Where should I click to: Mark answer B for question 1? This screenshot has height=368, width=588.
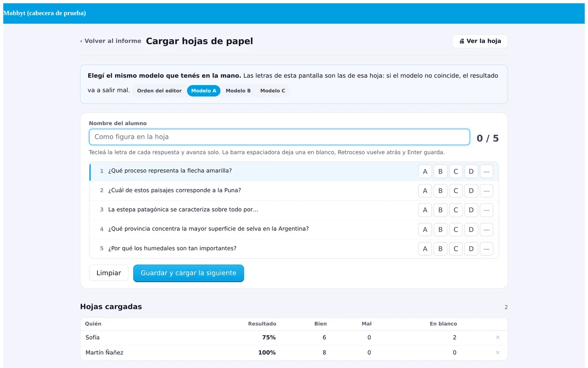[440, 172]
